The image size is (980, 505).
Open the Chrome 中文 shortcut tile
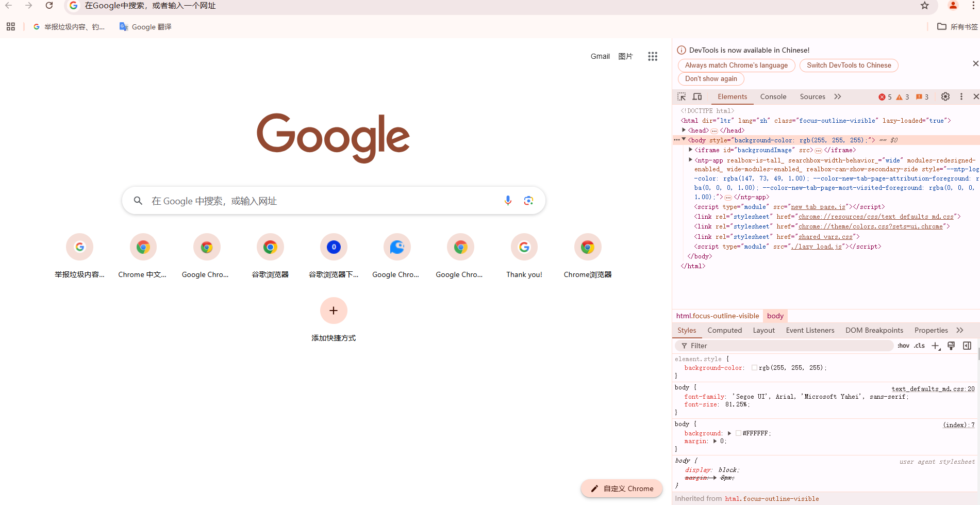point(143,256)
